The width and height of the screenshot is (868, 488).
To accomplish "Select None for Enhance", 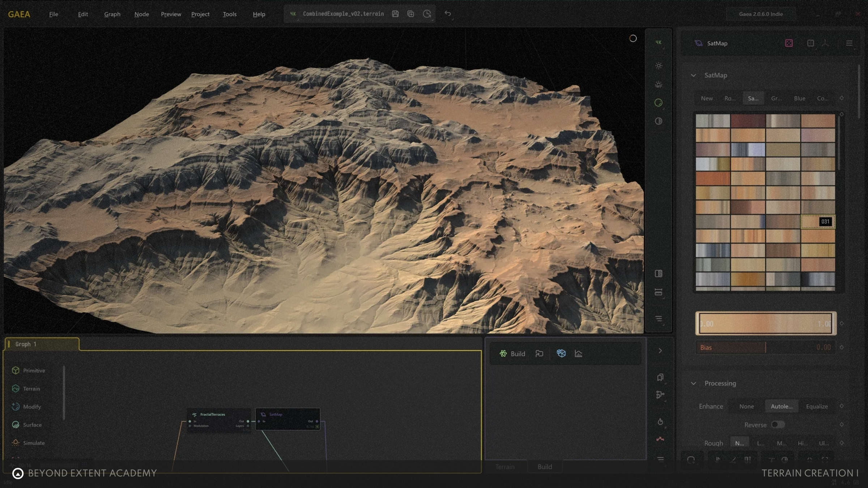I will tap(746, 406).
